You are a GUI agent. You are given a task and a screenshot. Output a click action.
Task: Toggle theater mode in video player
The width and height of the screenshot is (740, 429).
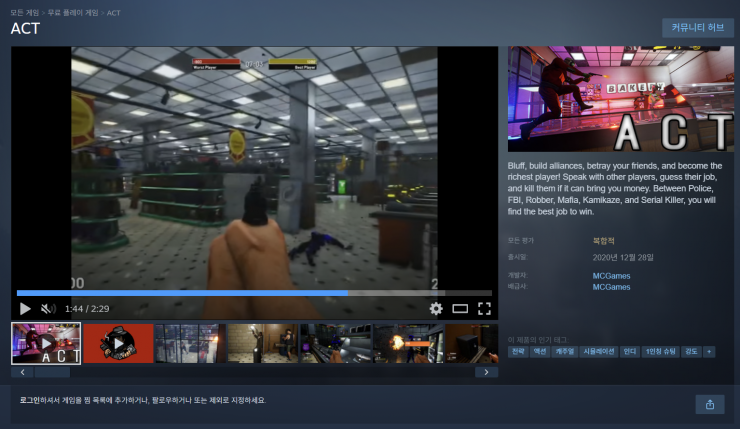(x=460, y=309)
